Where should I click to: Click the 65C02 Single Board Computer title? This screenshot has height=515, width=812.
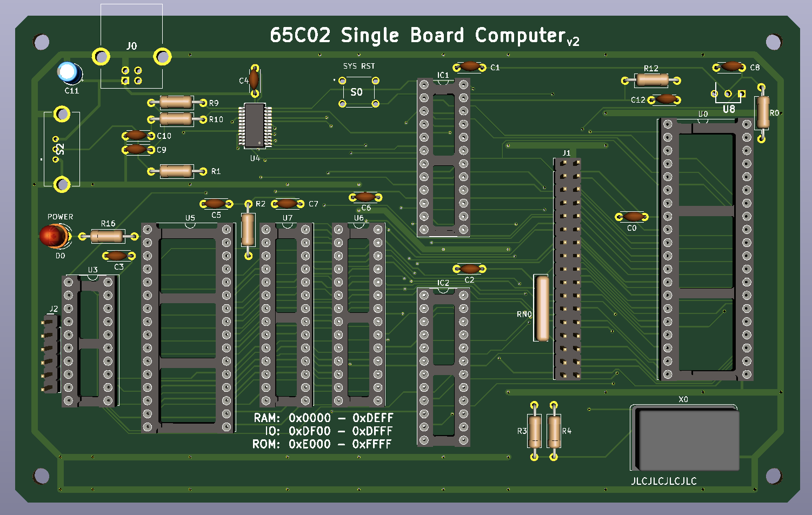tap(424, 36)
